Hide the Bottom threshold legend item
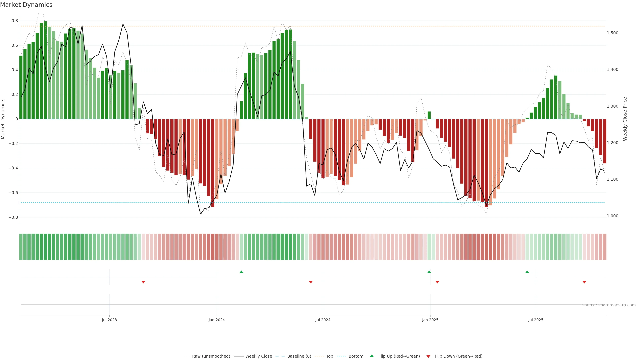 click(356, 356)
